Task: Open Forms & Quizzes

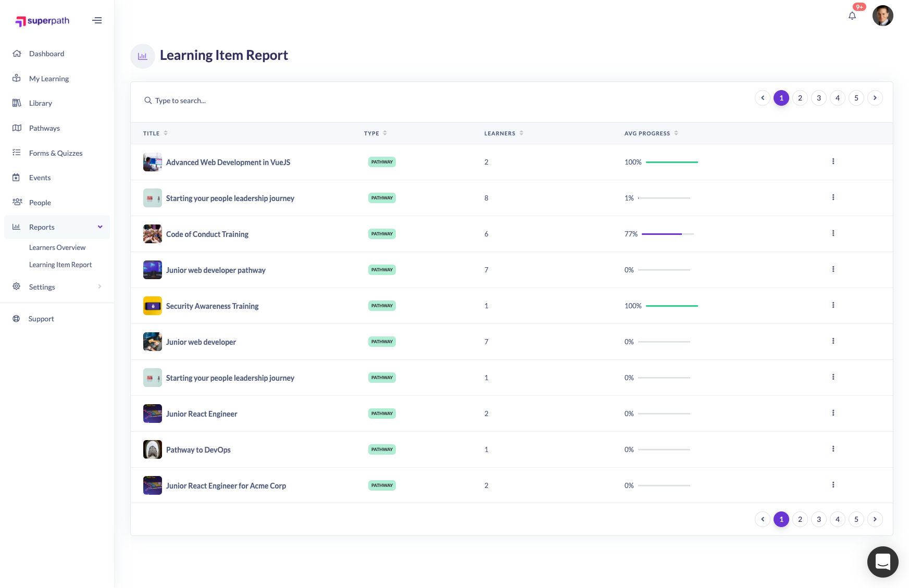Action: pos(56,153)
